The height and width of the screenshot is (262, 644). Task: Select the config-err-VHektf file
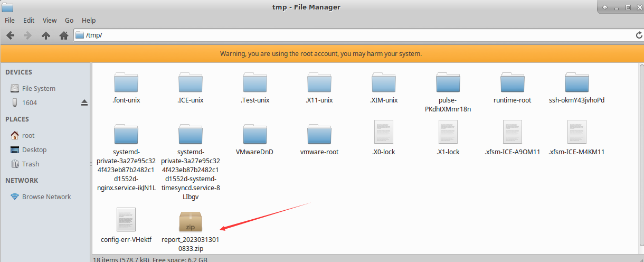click(126, 226)
